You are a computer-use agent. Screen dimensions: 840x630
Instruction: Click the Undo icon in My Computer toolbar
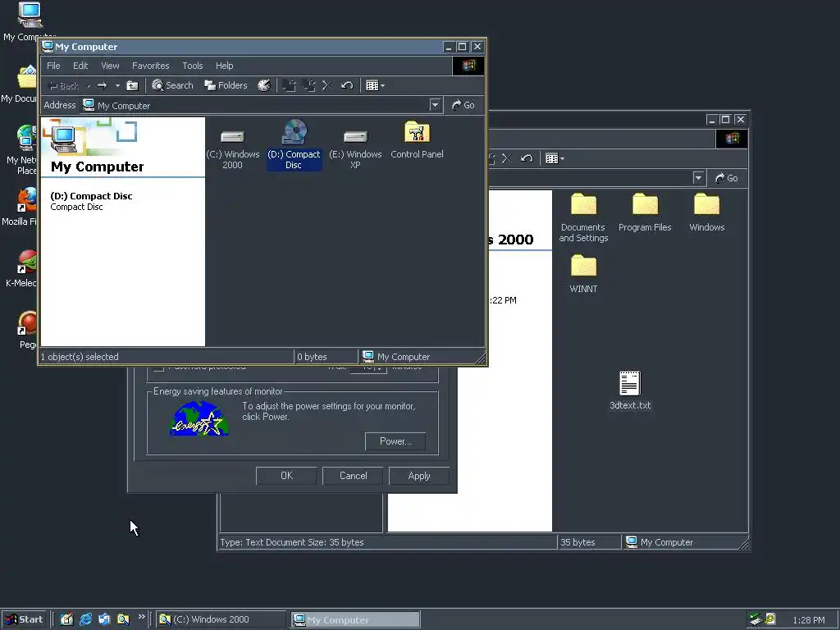[x=347, y=85]
